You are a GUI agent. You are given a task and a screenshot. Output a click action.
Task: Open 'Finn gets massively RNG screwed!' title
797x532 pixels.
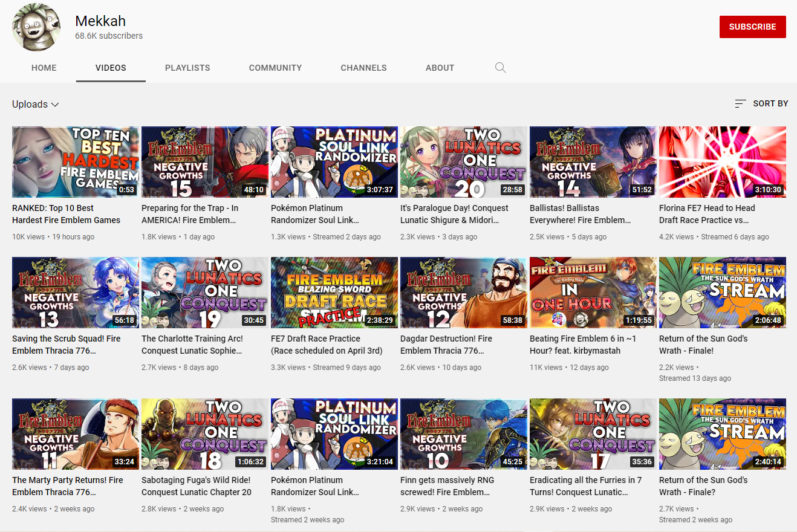tap(447, 486)
